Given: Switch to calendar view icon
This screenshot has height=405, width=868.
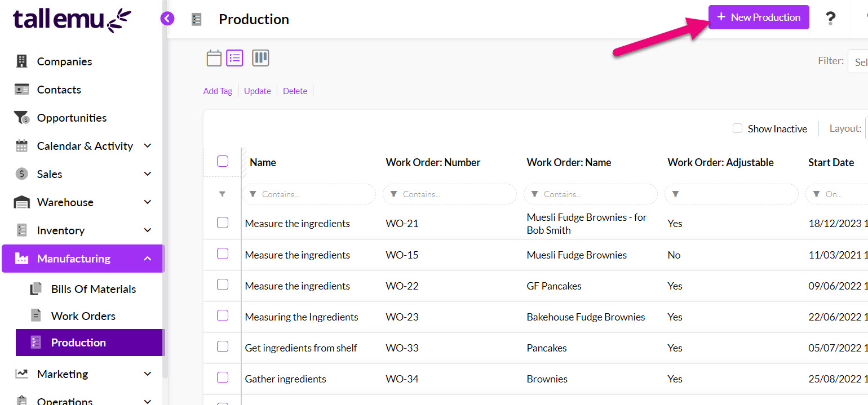Looking at the screenshot, I should pyautogui.click(x=214, y=58).
